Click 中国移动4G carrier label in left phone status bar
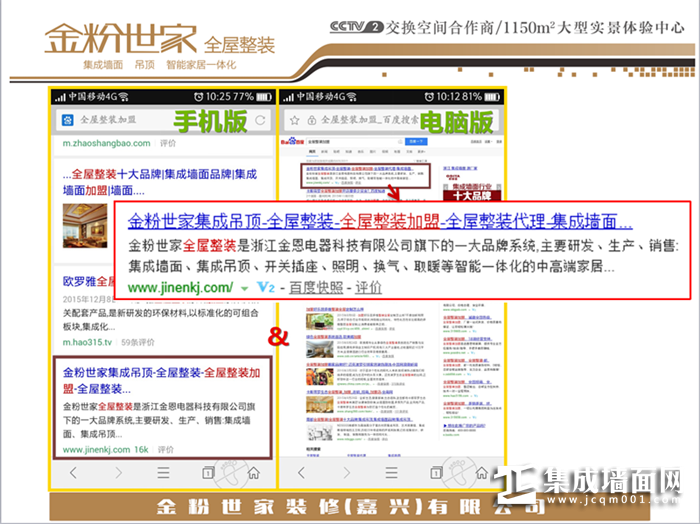Image resolution: width=700 pixels, height=524 pixels. [92, 96]
